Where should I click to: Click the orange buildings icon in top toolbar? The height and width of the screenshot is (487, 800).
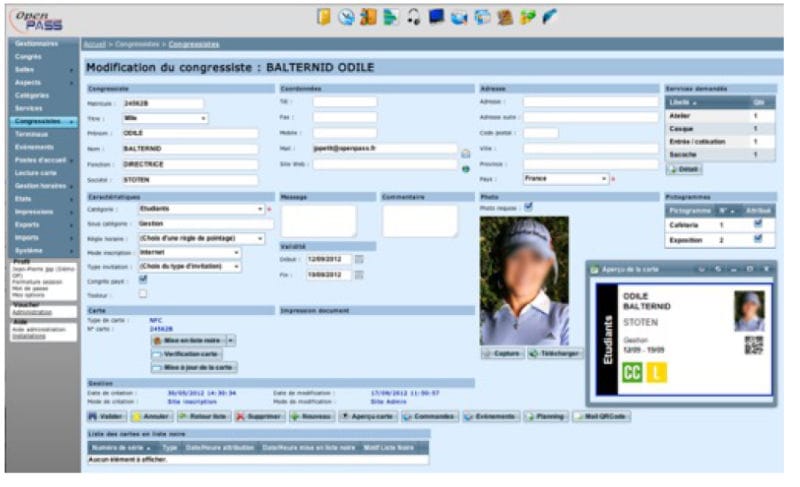(368, 17)
